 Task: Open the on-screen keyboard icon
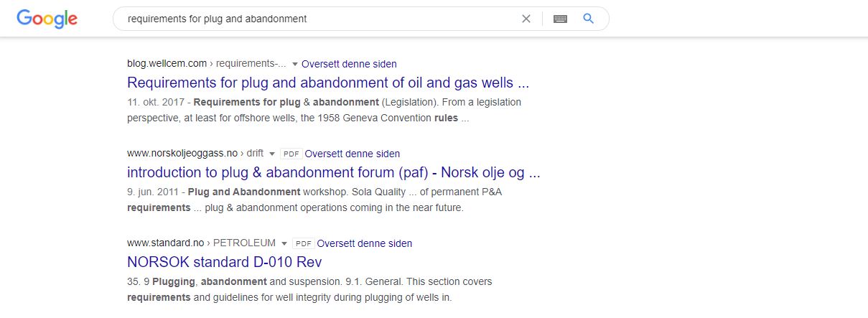tap(561, 19)
